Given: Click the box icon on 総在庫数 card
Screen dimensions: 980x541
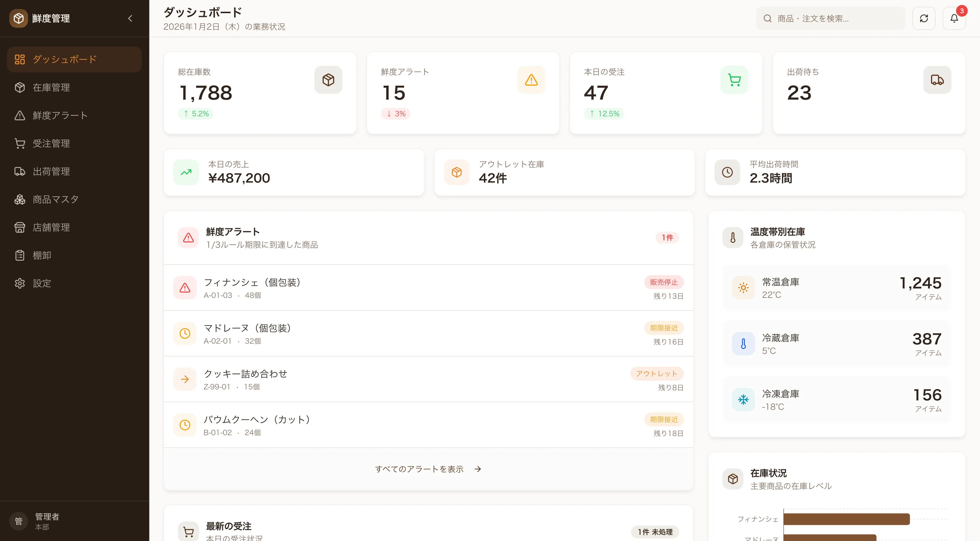Looking at the screenshot, I should click(x=328, y=80).
